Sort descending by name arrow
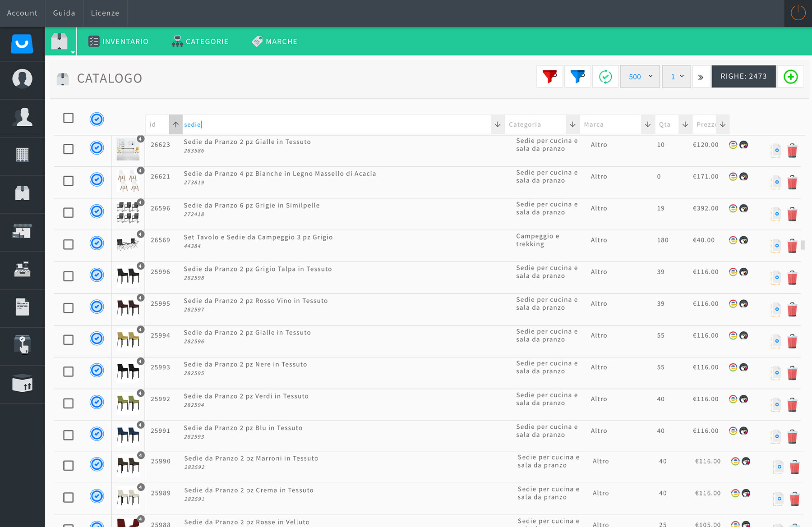The height and width of the screenshot is (527, 812). click(x=498, y=124)
